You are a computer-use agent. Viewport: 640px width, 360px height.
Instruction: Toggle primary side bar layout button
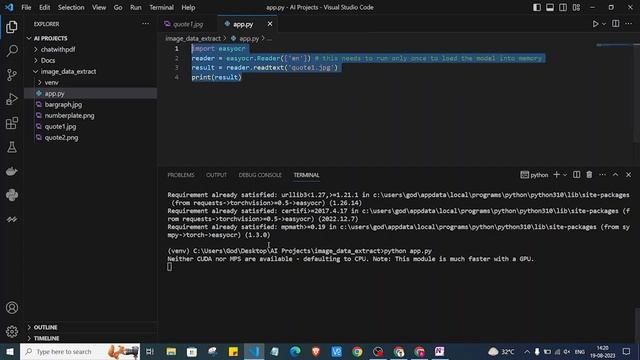(537, 7)
